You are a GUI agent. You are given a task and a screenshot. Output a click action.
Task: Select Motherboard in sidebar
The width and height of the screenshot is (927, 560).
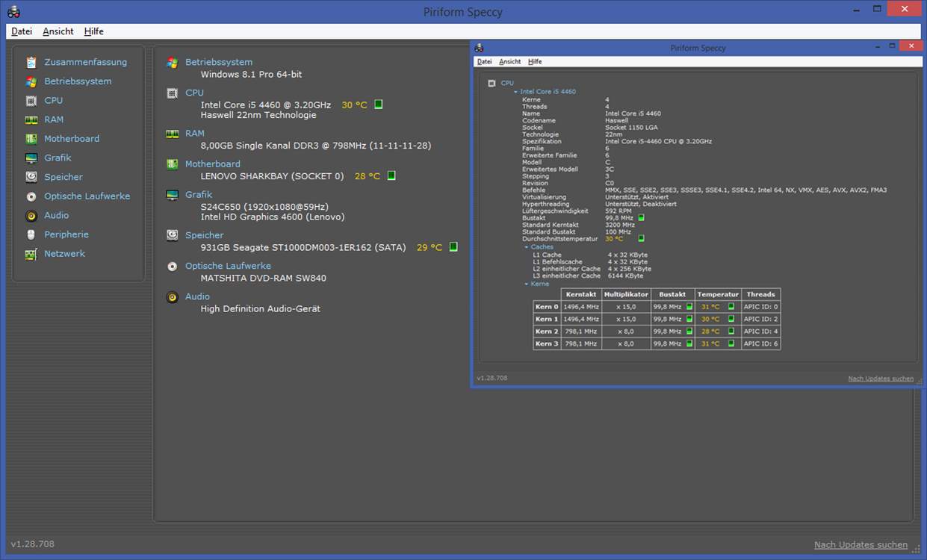coord(72,139)
